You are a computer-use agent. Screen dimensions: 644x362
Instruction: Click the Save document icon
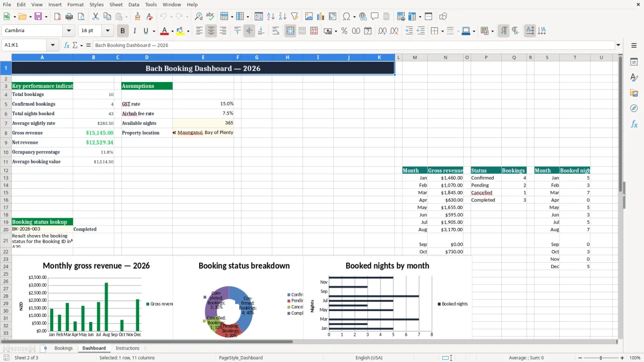38,17
